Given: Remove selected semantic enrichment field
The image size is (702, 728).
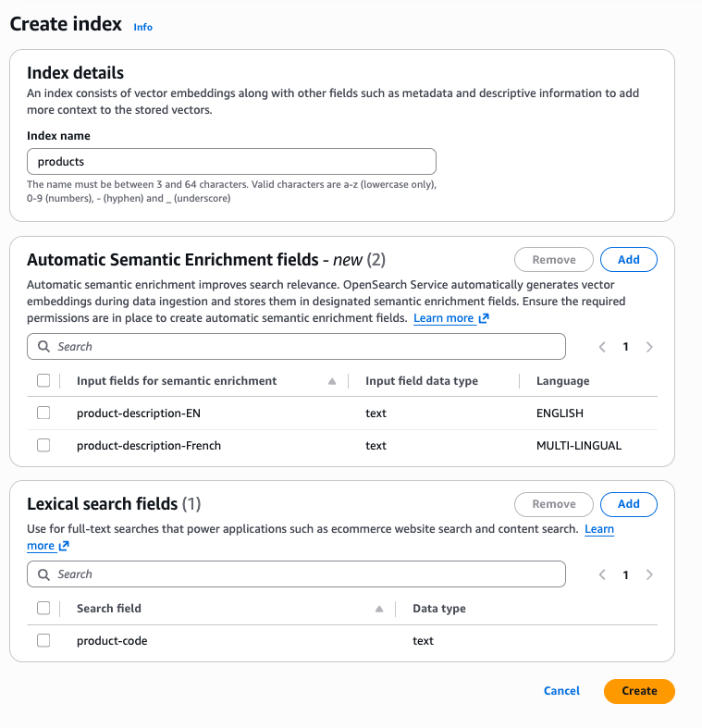Looking at the screenshot, I should [x=554, y=260].
